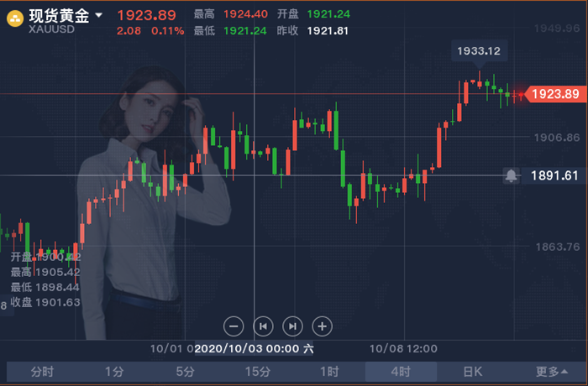Image resolution: width=588 pixels, height=386 pixels.
Task: Click the zoom in plus button
Action: click(x=323, y=326)
